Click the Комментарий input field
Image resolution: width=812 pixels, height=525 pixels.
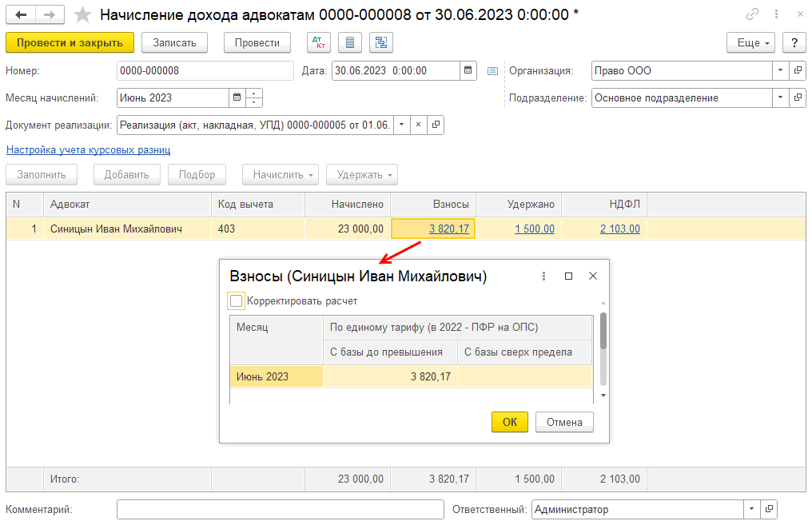tap(280, 509)
